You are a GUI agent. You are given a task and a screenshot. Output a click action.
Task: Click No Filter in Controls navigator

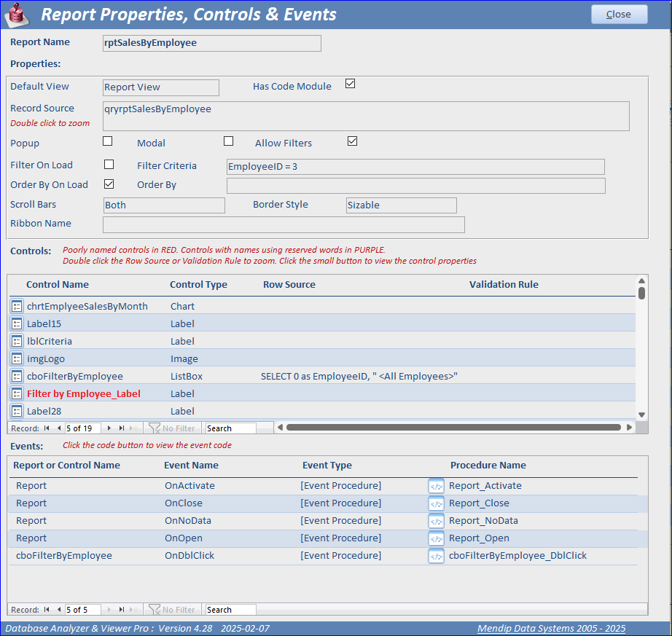pyautogui.click(x=172, y=428)
